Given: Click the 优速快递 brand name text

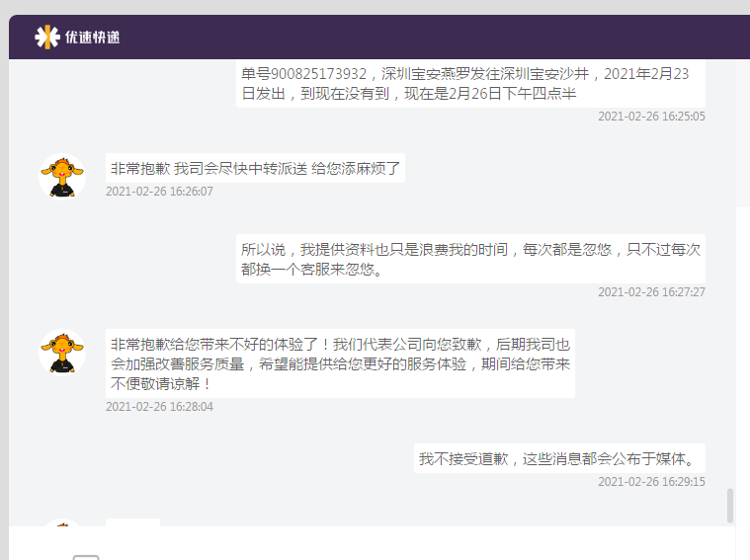Looking at the screenshot, I should [92, 38].
